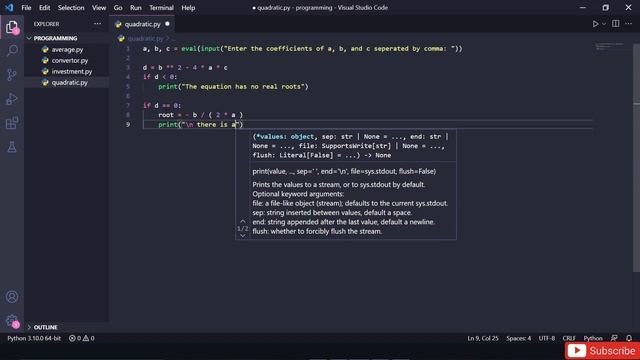Open the Help menu
The height and width of the screenshot is (360, 640).
pos(188,8)
